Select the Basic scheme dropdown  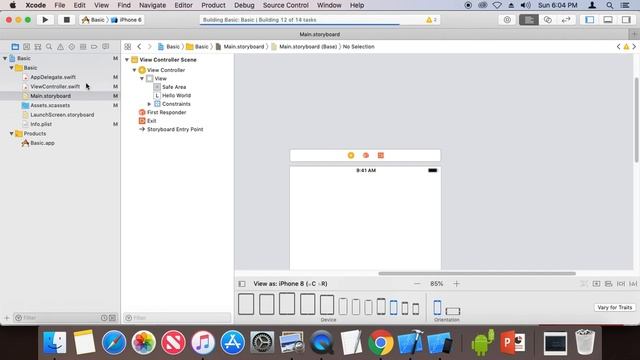[x=93, y=20]
